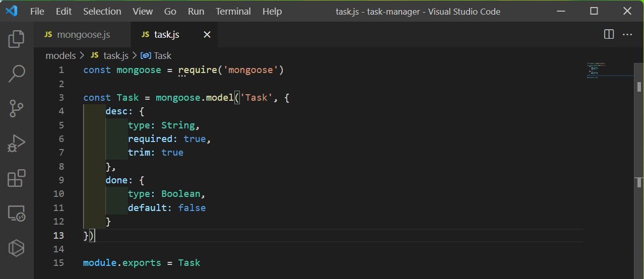This screenshot has height=279, width=644.
Task: Open the Selection menu
Action: (102, 11)
